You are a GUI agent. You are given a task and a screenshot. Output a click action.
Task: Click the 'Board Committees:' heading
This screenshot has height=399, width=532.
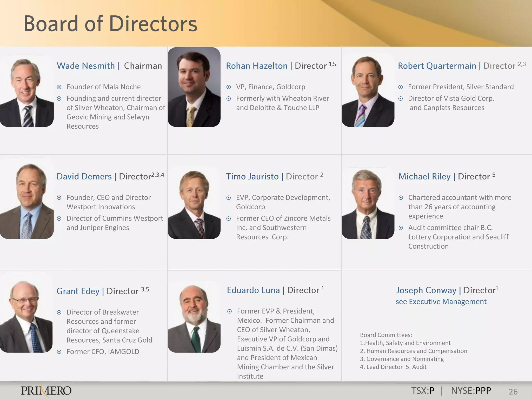pos(386,335)
